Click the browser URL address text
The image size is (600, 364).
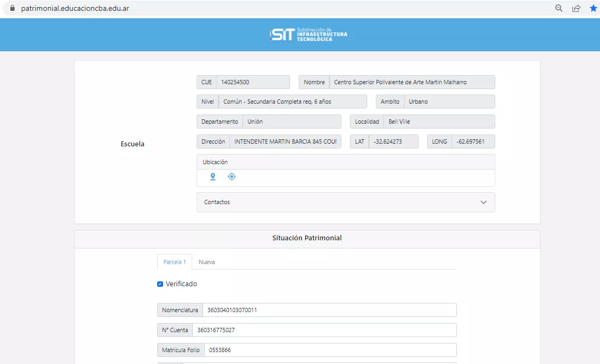coord(75,8)
